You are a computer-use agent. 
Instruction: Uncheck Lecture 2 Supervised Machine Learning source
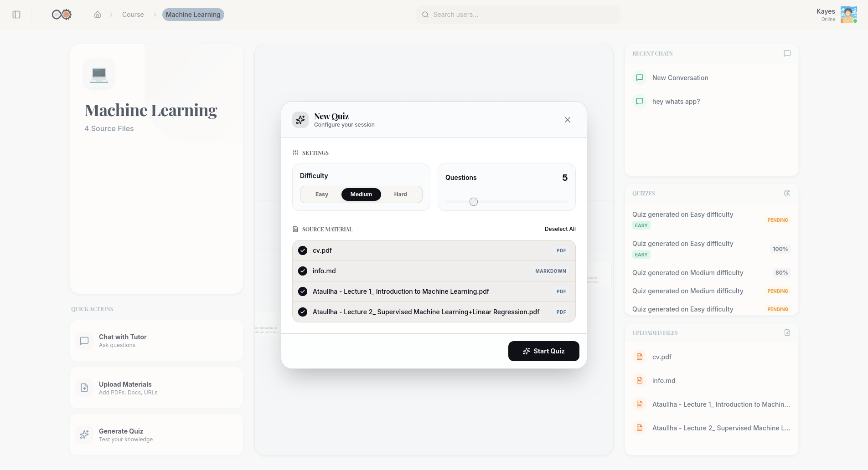click(x=303, y=312)
